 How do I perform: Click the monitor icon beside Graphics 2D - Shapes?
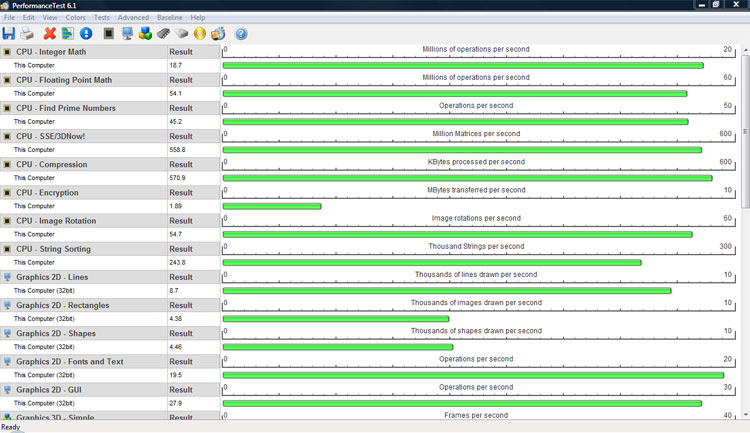click(7, 333)
